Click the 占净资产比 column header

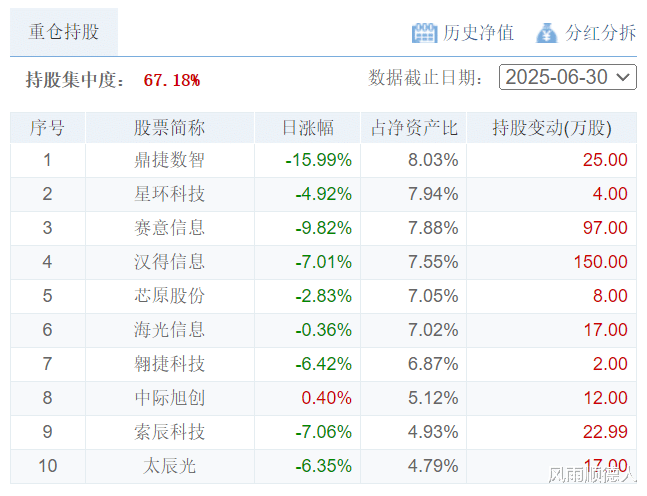pyautogui.click(x=414, y=128)
